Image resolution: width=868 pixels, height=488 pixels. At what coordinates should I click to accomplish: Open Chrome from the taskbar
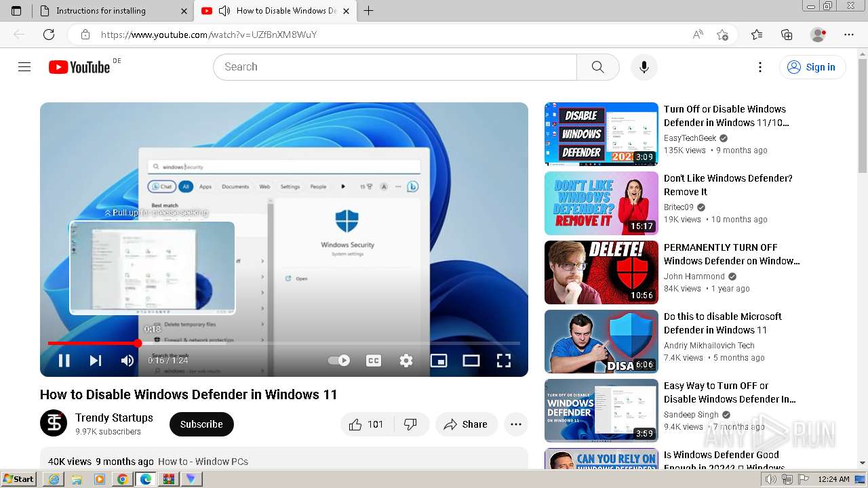123,479
